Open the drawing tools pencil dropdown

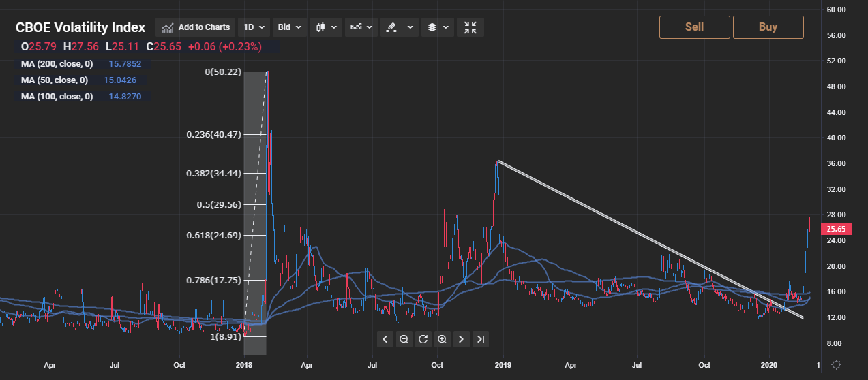click(399, 27)
